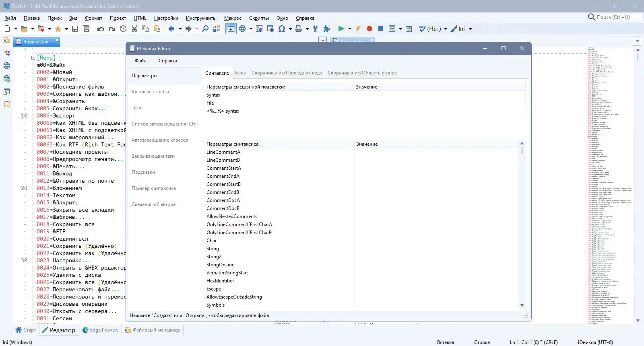Save the file with the single floppy disk icon
Image resolution: width=644 pixels, height=346 pixels.
click(x=75, y=29)
